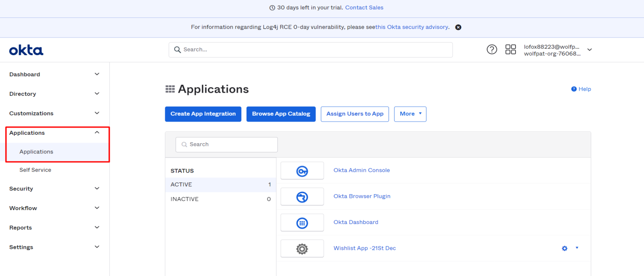Select Self Service in sidebar

pyautogui.click(x=35, y=170)
